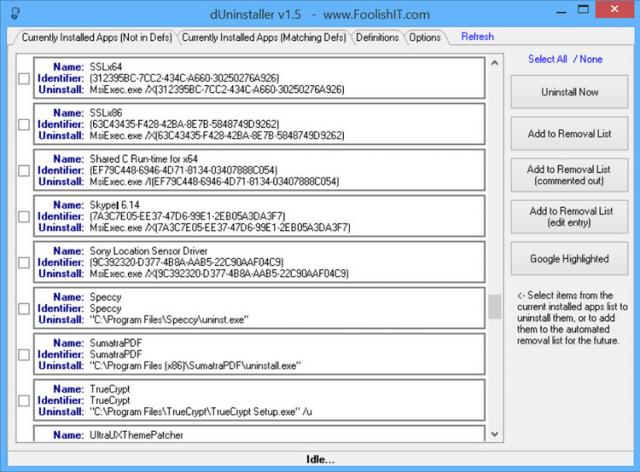The image size is (640, 472).
Task: Click TrueCrypt Setup.exe uninstall command text
Action: (201, 412)
